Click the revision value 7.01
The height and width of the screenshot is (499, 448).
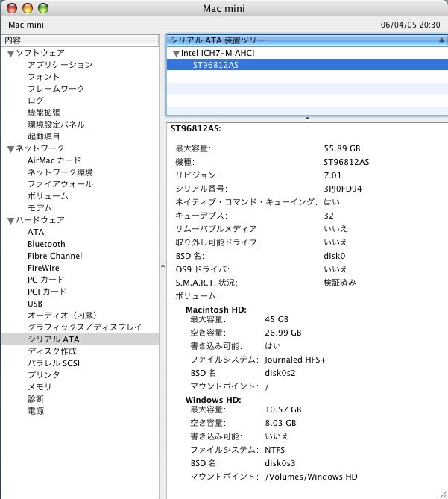click(x=332, y=175)
